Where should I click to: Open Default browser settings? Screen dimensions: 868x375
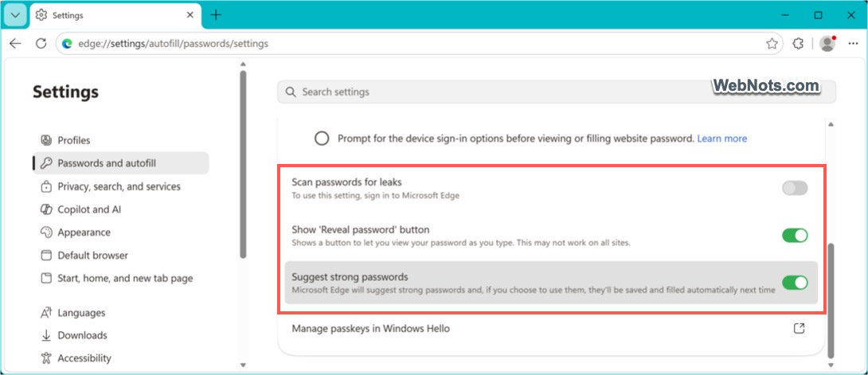point(121,256)
